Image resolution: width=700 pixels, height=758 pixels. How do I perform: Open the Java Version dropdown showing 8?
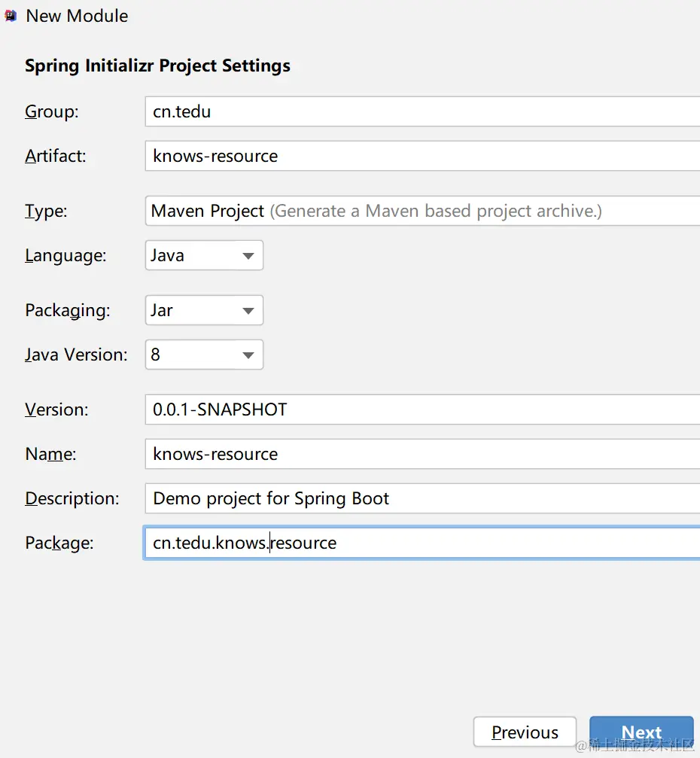pos(204,355)
